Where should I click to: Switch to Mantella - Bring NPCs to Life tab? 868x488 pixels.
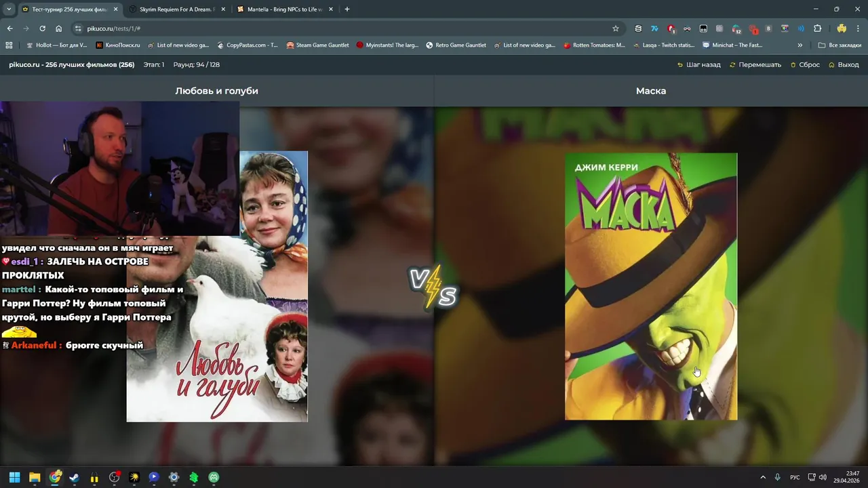point(285,9)
